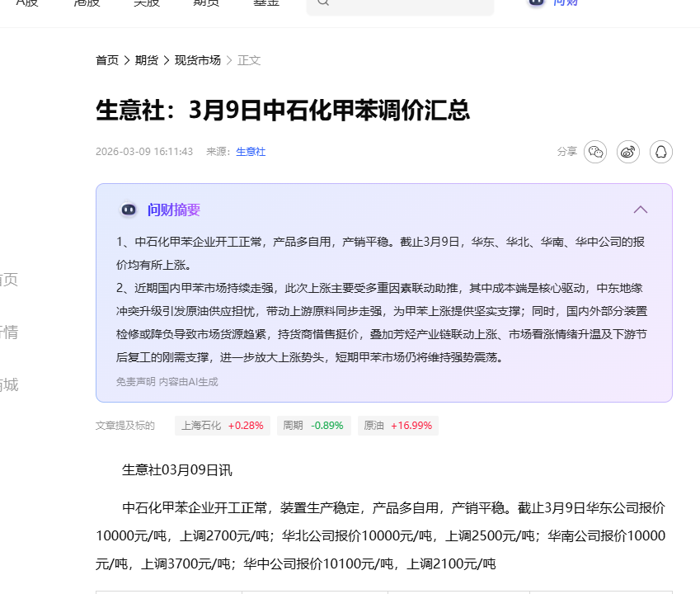The image size is (700, 594).
Task: Click the 免责声明 内容由AI生成 notice
Action: (167, 382)
